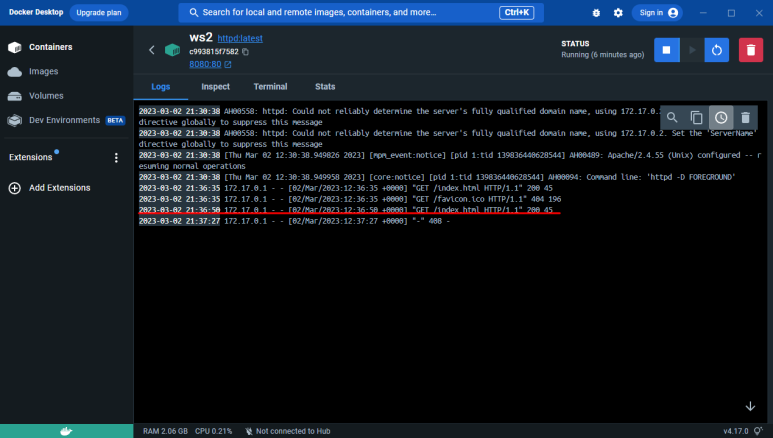Screen dimensions: 773x438
Task: Open the Extensions three-dot menu
Action: pos(116,157)
